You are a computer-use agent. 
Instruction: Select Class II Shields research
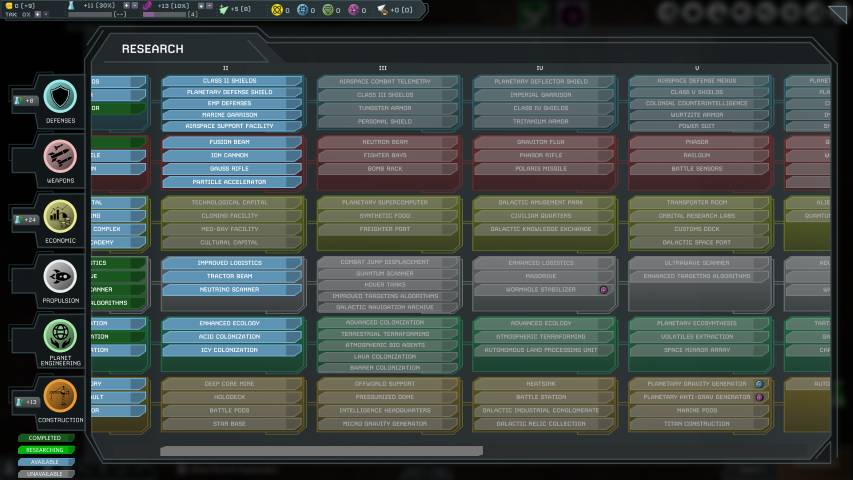(232, 80)
